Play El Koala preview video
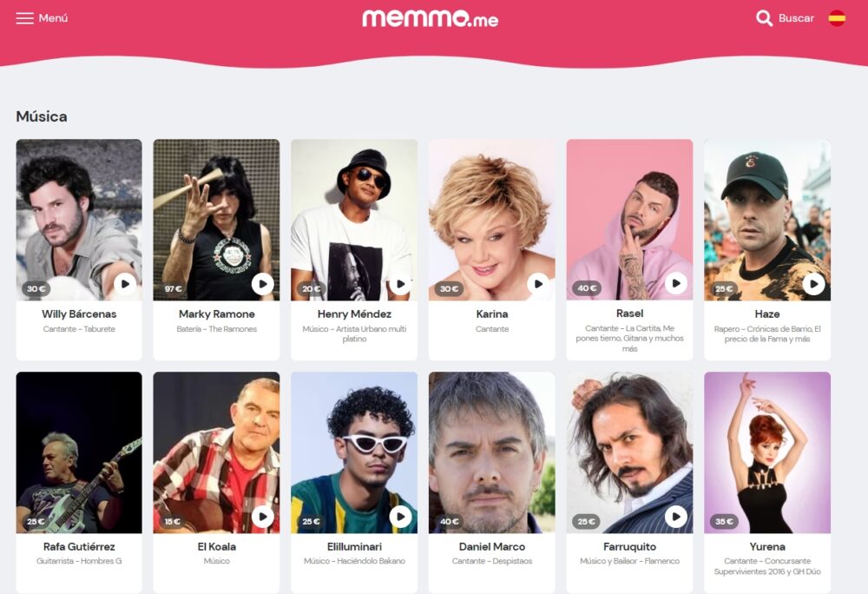 coord(262,517)
